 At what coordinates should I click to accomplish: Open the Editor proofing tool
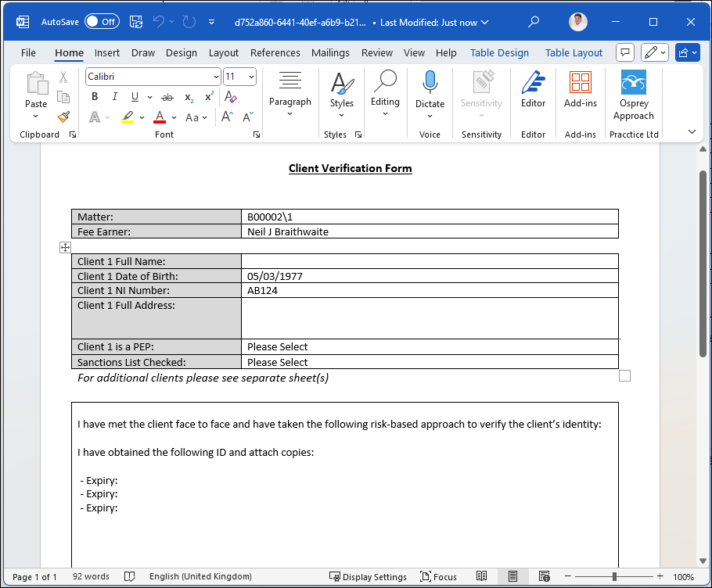(533, 88)
